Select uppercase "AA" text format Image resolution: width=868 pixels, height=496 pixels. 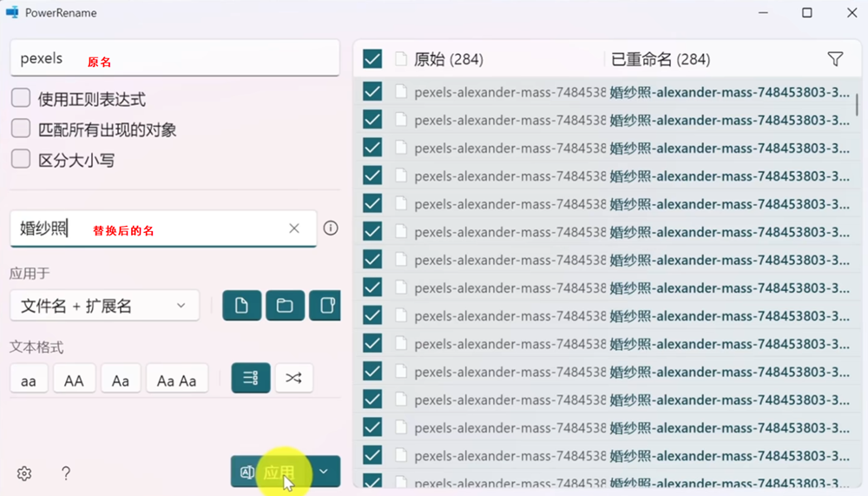tap(74, 380)
